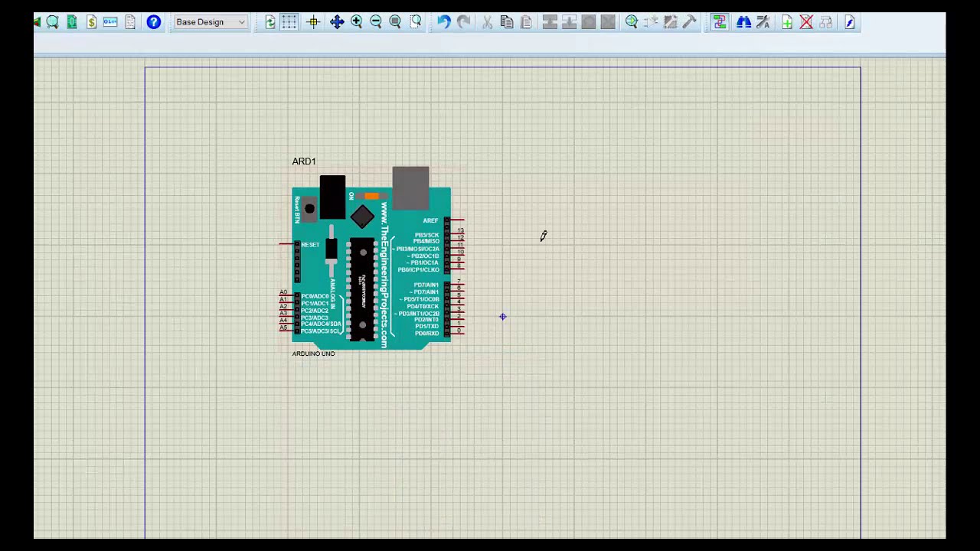Click digital pin 0 (RXD) terminal
980x551 pixels.
[459, 333]
